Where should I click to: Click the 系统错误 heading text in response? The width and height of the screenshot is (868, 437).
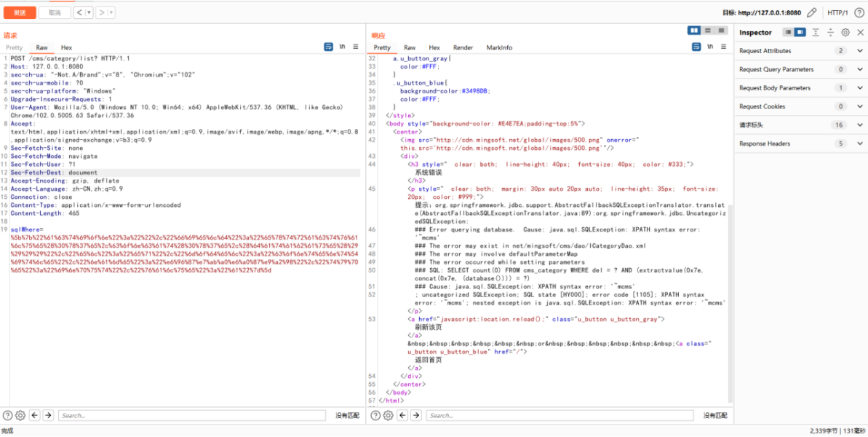pyautogui.click(x=429, y=173)
